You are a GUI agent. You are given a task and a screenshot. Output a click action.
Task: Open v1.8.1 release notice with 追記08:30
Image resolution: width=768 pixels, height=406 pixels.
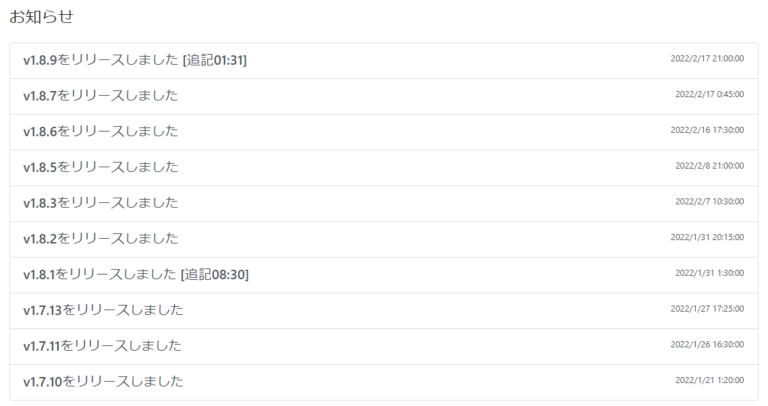(136, 274)
